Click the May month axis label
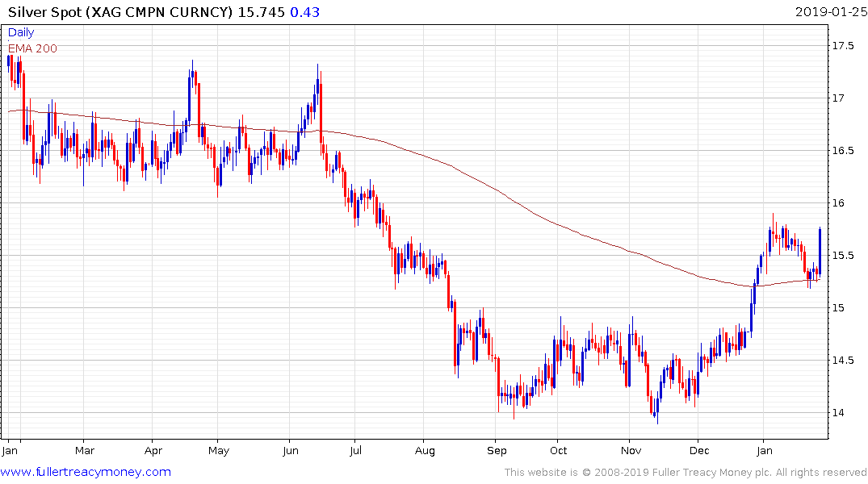This screenshot has width=868, height=484. pyautogui.click(x=219, y=452)
